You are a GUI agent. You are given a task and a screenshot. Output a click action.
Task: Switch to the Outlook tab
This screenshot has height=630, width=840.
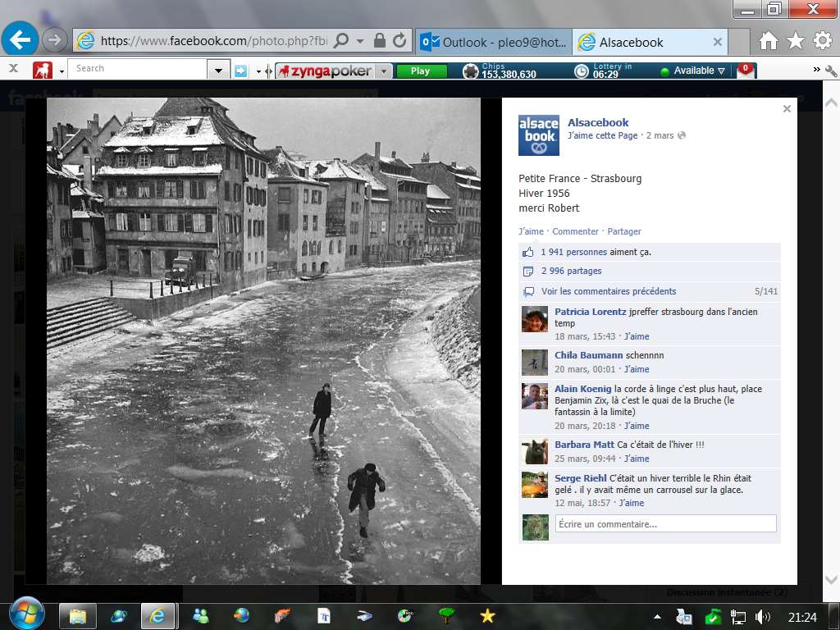click(x=492, y=42)
